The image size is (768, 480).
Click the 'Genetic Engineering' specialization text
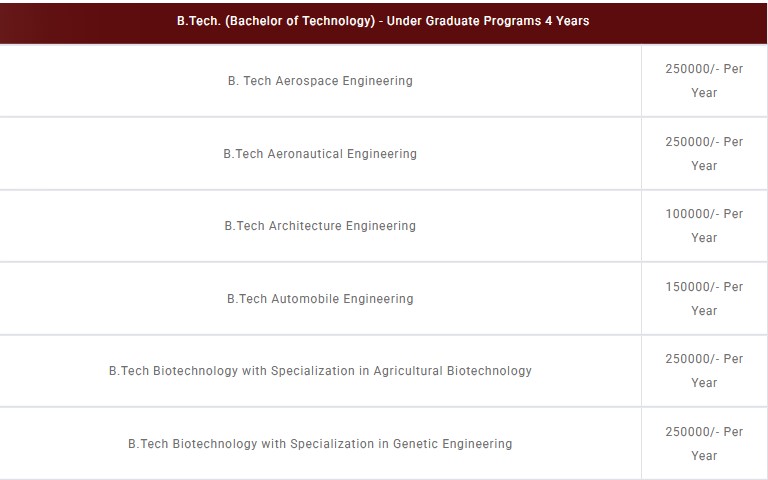(452, 444)
